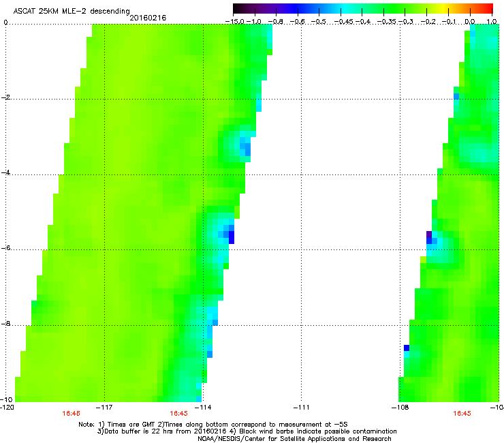The width and height of the screenshot is (504, 443).
Task: Click the color scale label "-15.0"
Action: click(x=235, y=22)
